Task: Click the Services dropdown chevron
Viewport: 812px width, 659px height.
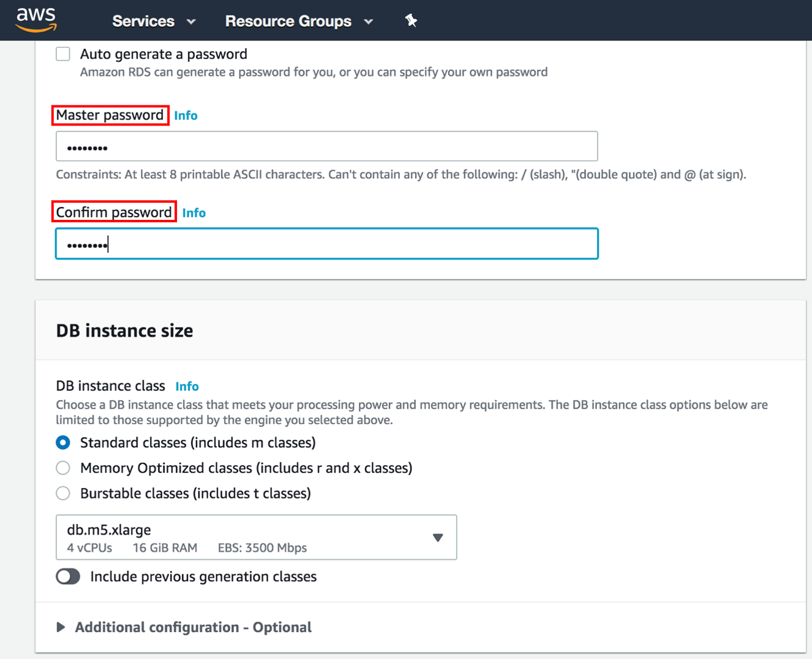Action: pos(191,21)
